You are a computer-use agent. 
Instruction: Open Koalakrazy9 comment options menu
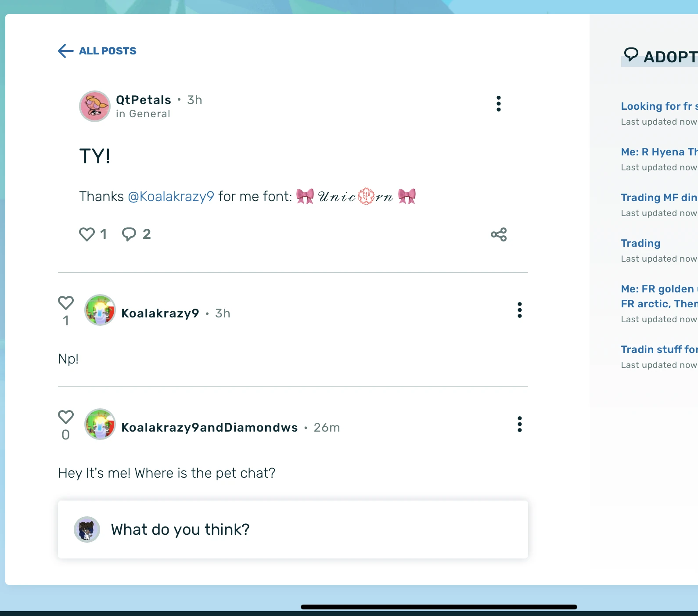coord(519,310)
